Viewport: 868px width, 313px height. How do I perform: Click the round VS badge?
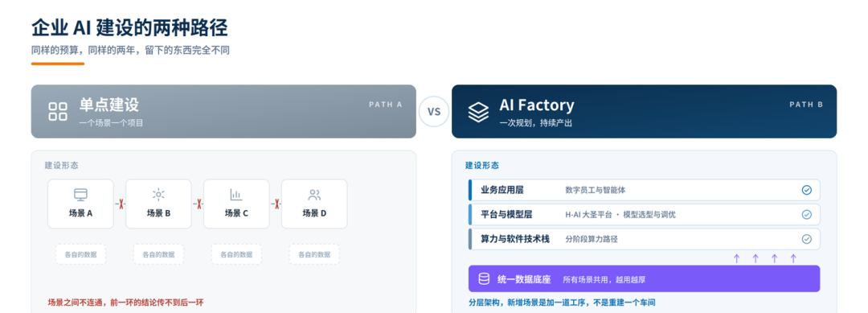point(434,112)
